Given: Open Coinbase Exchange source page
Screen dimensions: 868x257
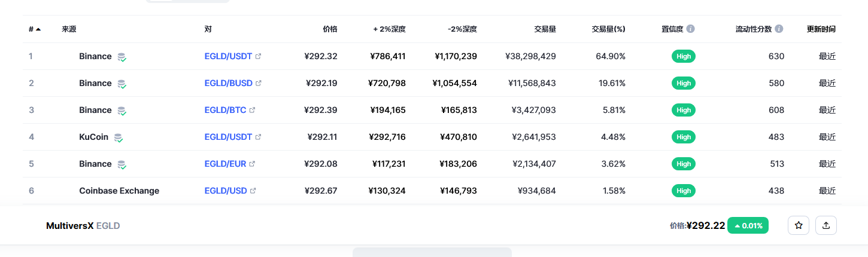Looking at the screenshot, I should 119,191.
